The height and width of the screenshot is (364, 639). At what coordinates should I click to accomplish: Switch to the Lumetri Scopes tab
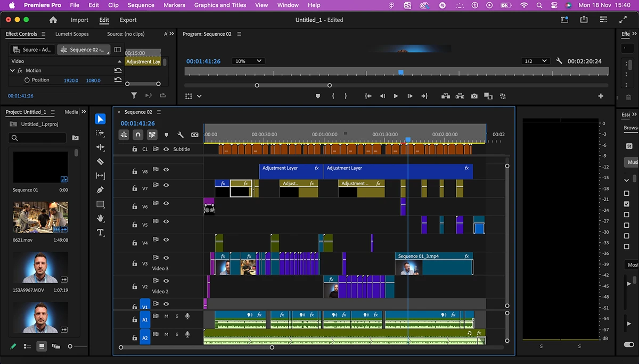(72, 34)
